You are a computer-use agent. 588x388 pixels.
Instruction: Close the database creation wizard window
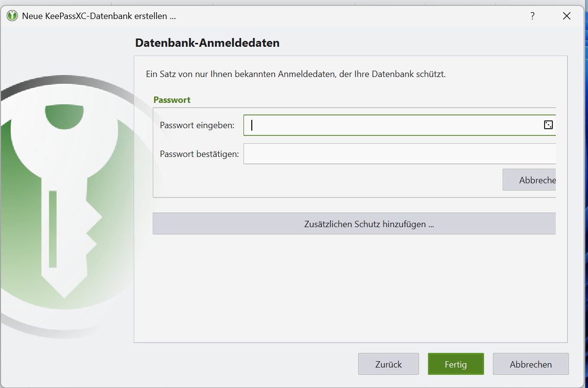(x=567, y=16)
